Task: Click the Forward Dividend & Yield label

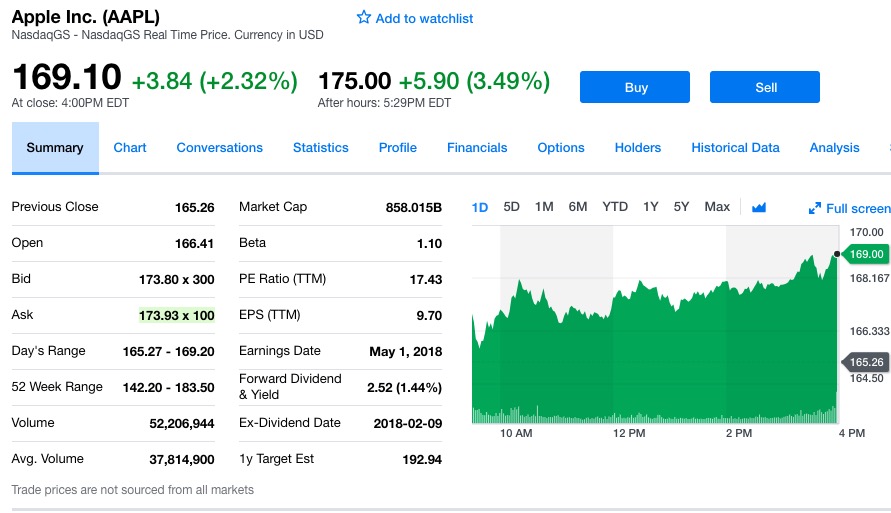Action: click(290, 386)
